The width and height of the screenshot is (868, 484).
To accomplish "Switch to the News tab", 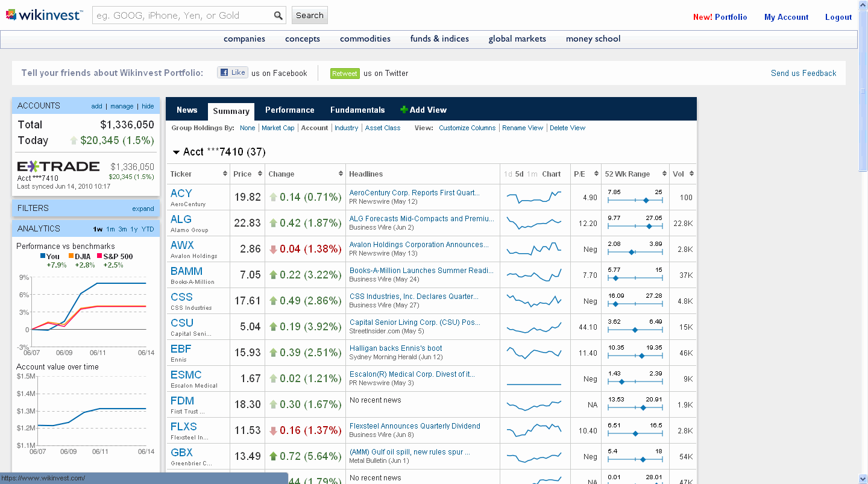I will (187, 110).
